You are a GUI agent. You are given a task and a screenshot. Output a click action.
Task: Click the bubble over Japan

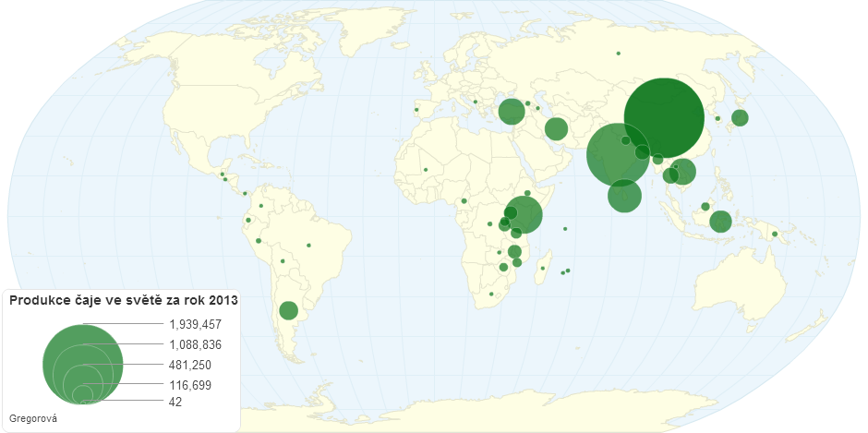point(740,117)
